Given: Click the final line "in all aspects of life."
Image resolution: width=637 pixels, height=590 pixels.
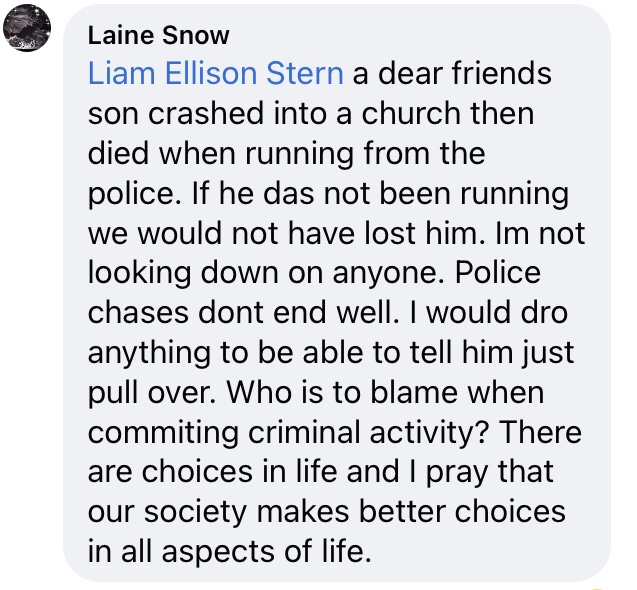Looking at the screenshot, I should click(x=229, y=549).
